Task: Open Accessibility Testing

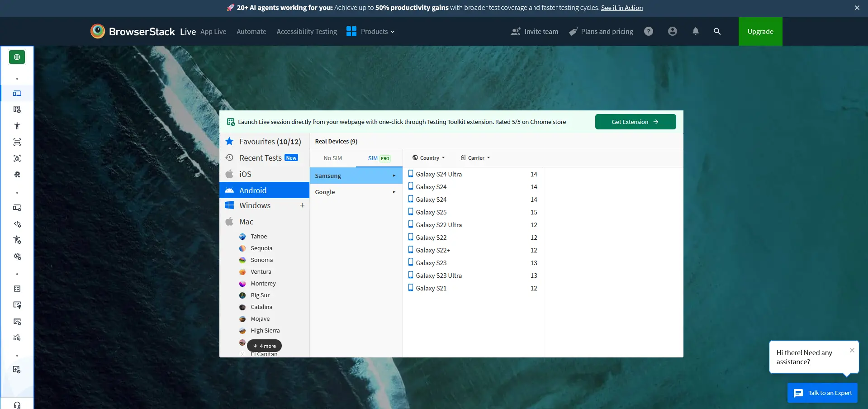Action: (307, 32)
